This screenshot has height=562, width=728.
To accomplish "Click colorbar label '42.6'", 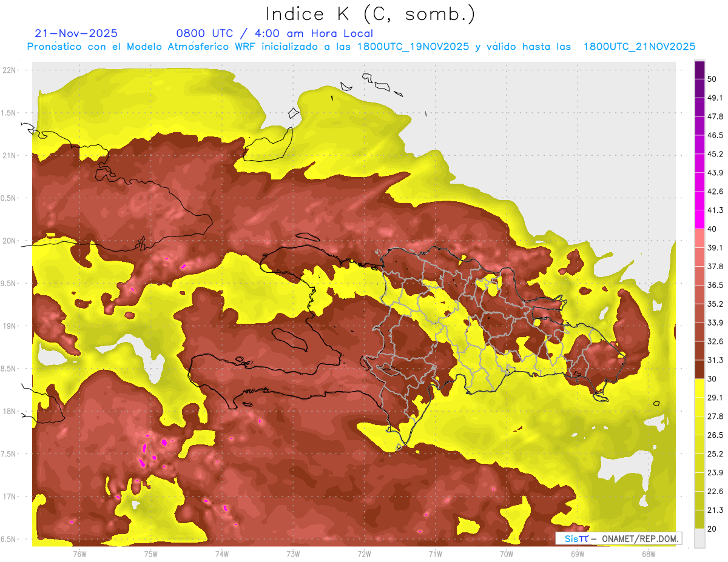I will pos(715,192).
